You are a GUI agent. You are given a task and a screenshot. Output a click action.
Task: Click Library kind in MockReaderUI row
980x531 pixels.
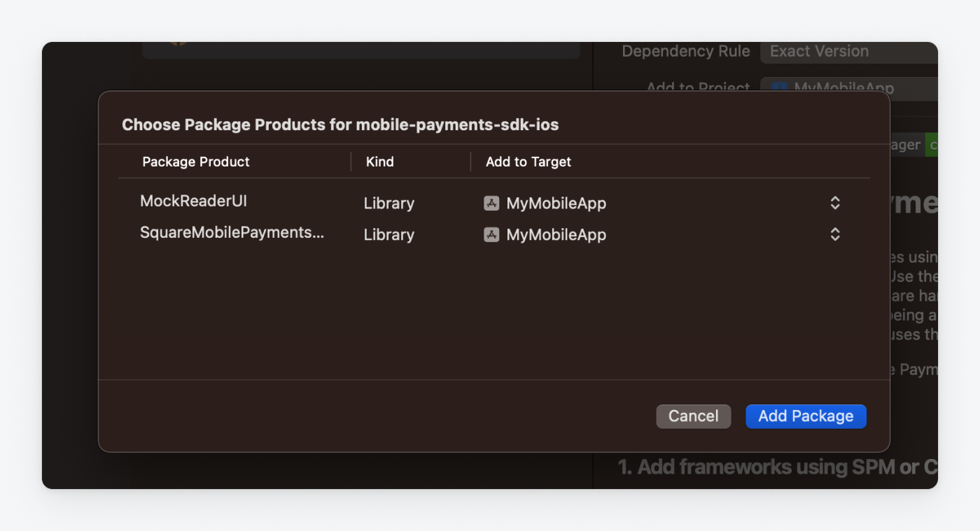pos(389,204)
